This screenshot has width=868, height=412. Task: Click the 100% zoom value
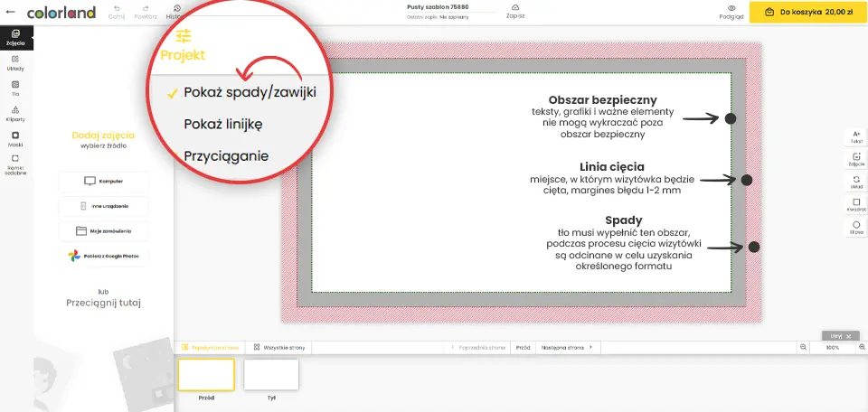[833, 347]
